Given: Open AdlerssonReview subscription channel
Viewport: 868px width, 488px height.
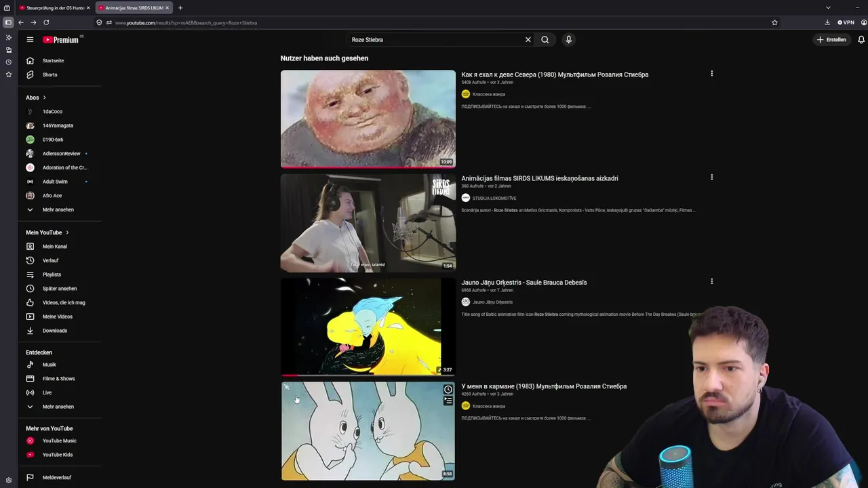Looking at the screenshot, I should (60, 153).
